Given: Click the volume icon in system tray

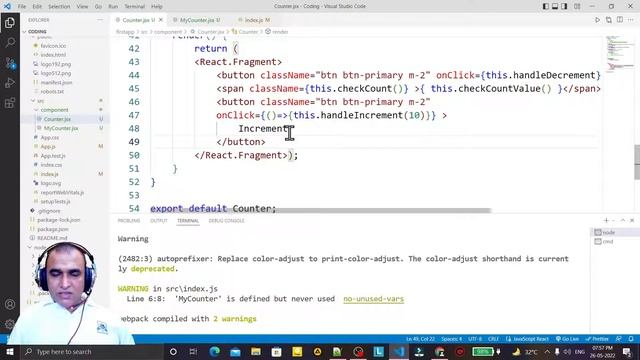Looking at the screenshot, I should click(567, 351).
